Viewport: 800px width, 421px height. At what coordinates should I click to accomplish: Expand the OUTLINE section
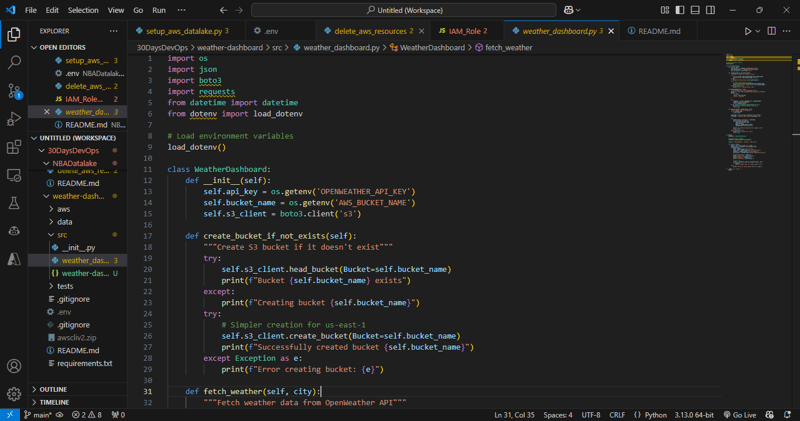[53, 389]
